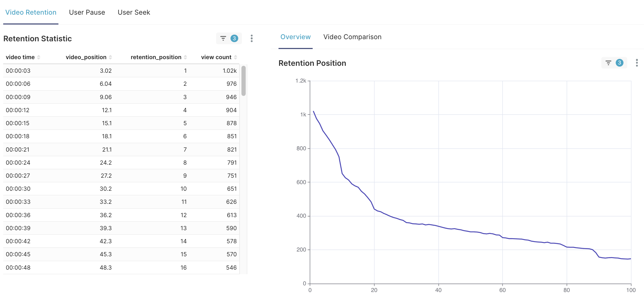The width and height of the screenshot is (644, 300).
Task: Select the 00:00:48 time cell
Action: click(x=18, y=267)
